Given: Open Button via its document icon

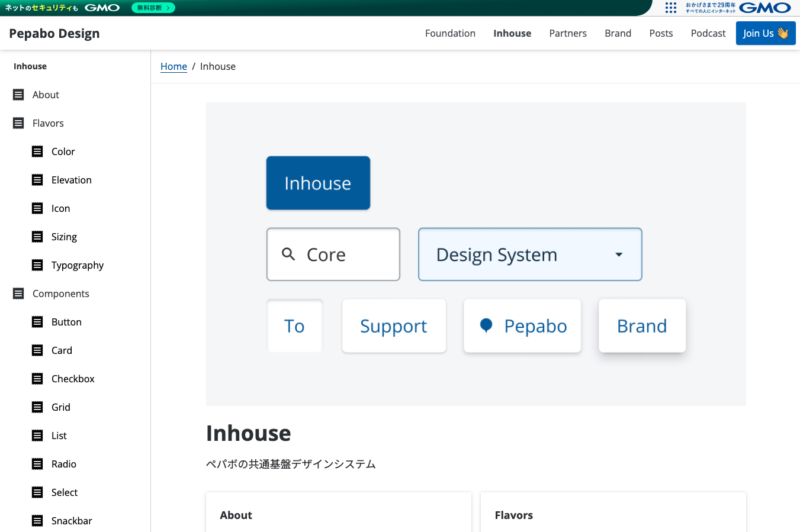Looking at the screenshot, I should point(37,322).
